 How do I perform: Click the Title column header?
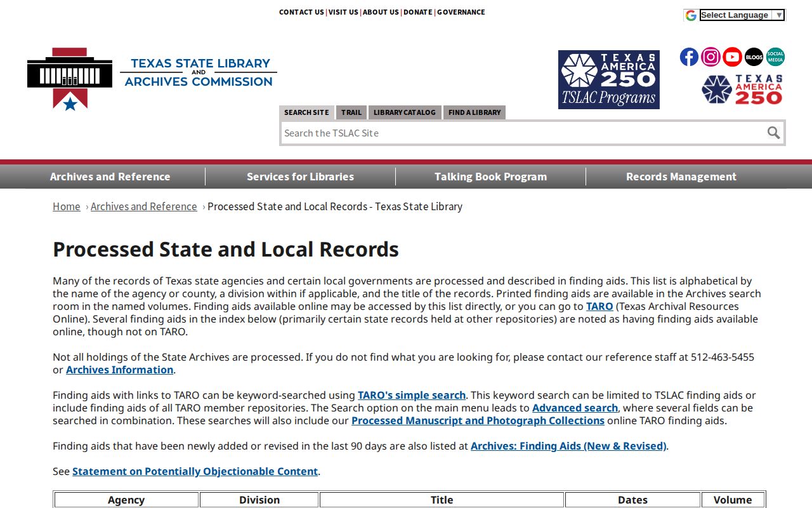pos(442,500)
